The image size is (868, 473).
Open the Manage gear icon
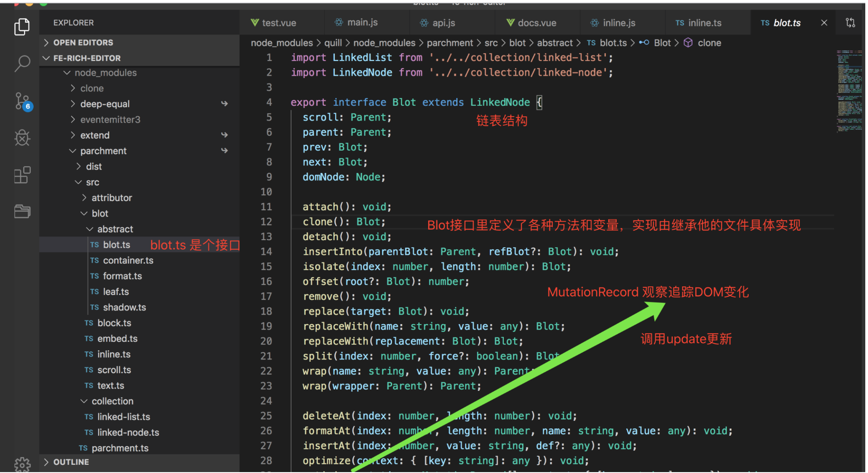(22, 464)
